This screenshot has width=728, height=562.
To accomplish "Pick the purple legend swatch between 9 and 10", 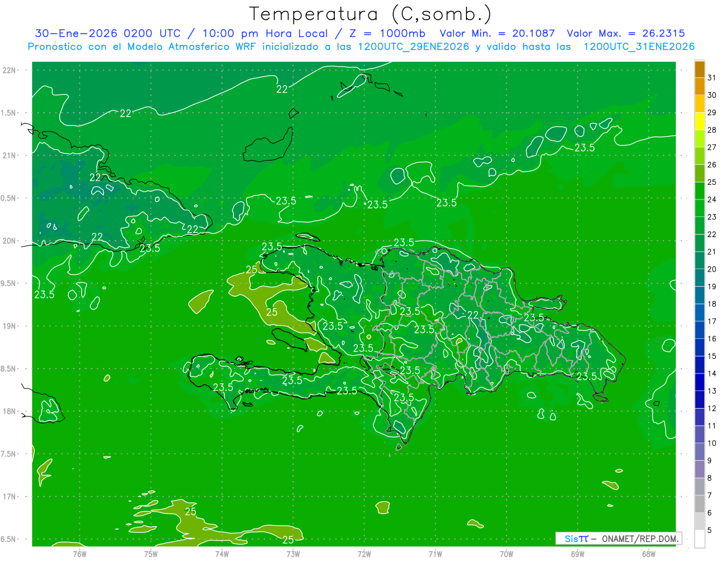I will tap(699, 452).
